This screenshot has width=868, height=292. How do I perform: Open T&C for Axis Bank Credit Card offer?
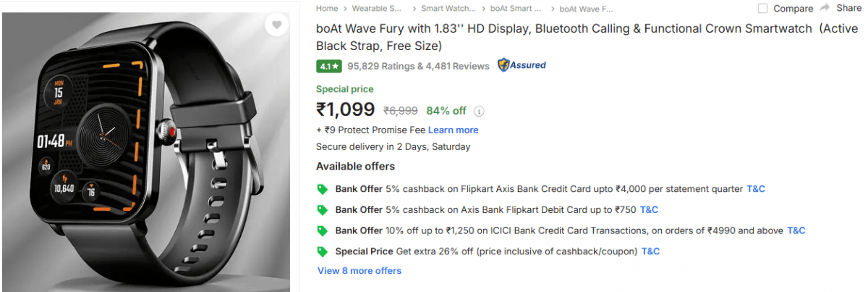[x=755, y=189]
